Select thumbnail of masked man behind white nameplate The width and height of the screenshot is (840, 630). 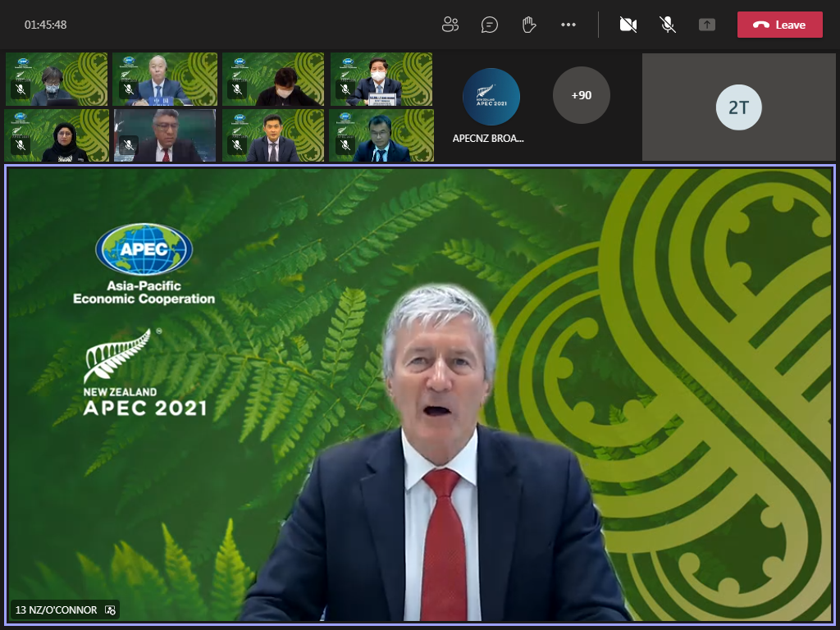381,80
